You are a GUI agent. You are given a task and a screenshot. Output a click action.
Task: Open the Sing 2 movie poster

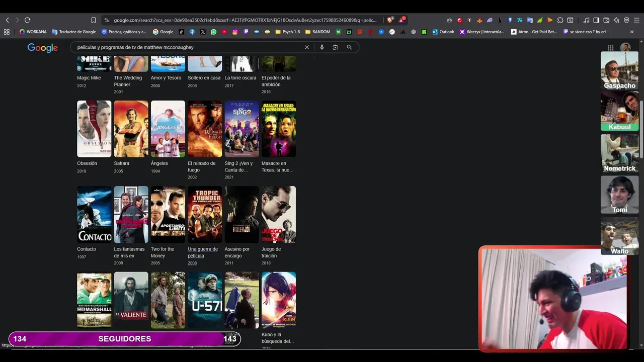coord(242,129)
